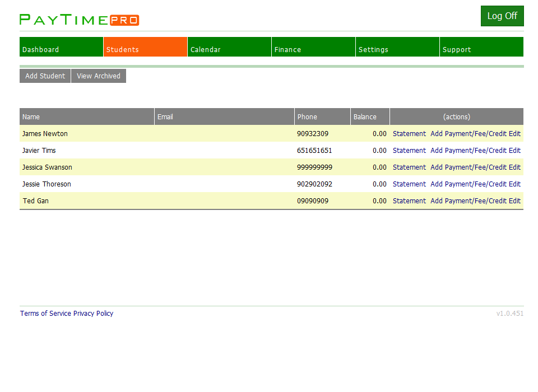Click the Add Student button
This screenshot has height=392, width=538.
point(45,76)
